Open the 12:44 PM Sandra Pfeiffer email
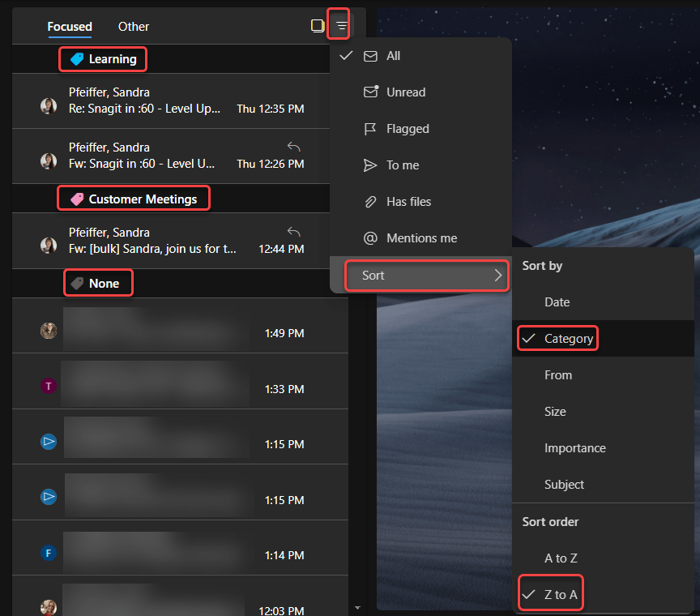Screen dimensions: 700x616 (173, 241)
